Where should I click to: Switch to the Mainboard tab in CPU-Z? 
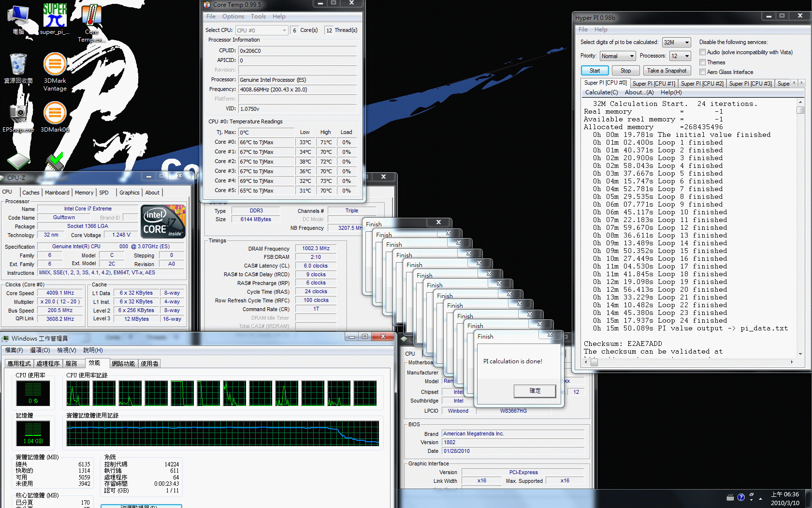click(57, 193)
